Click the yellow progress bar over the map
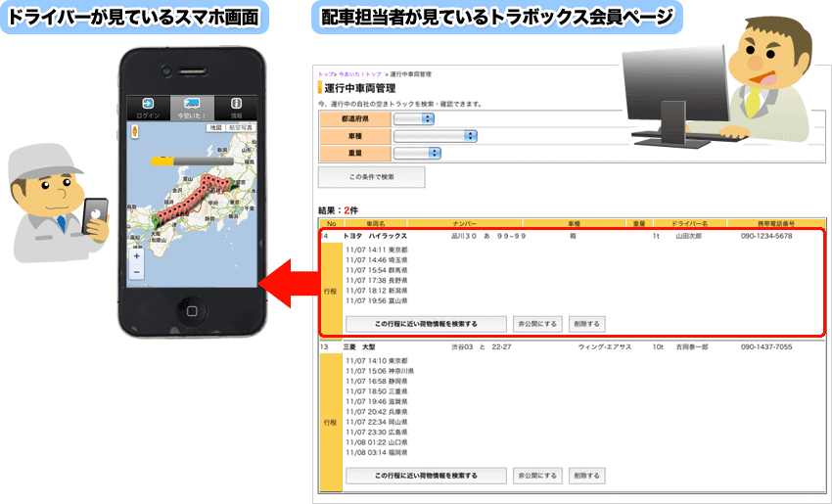This screenshot has height=504, width=832. tap(192, 160)
